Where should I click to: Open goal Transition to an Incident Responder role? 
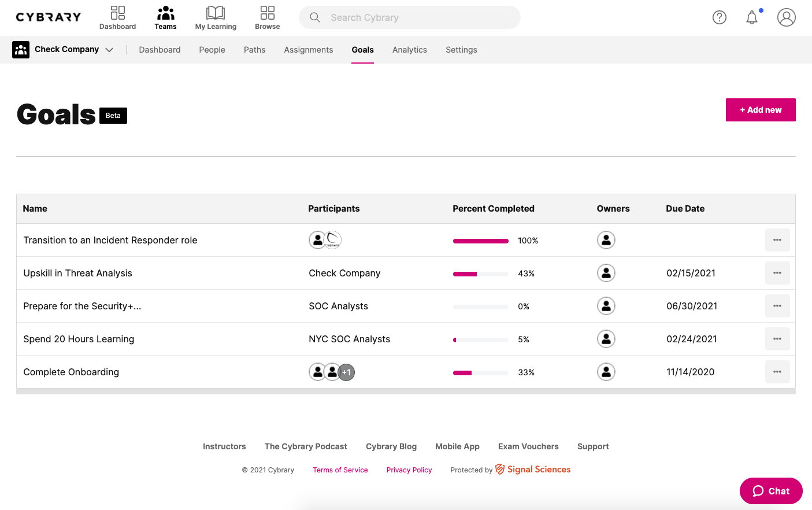pyautogui.click(x=110, y=240)
